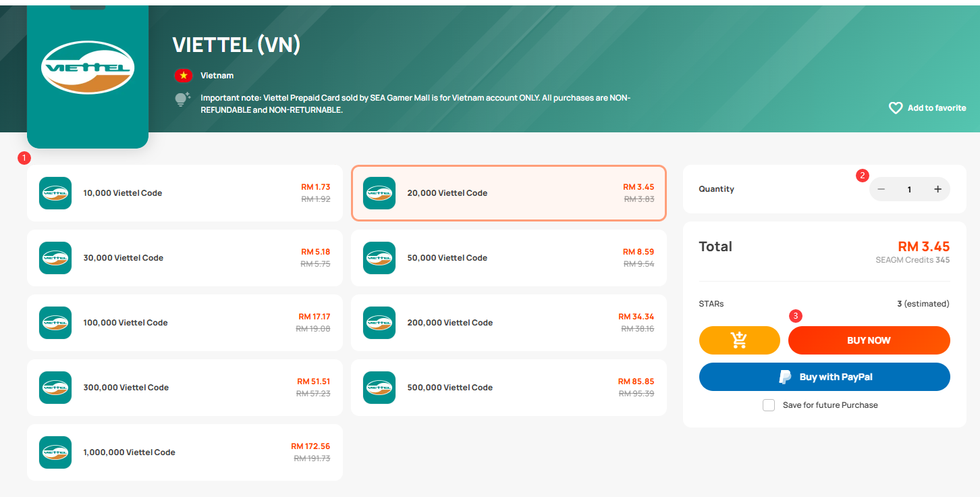Choose the 1,000,000 Viettel Code label
980x497 pixels.
[129, 452]
